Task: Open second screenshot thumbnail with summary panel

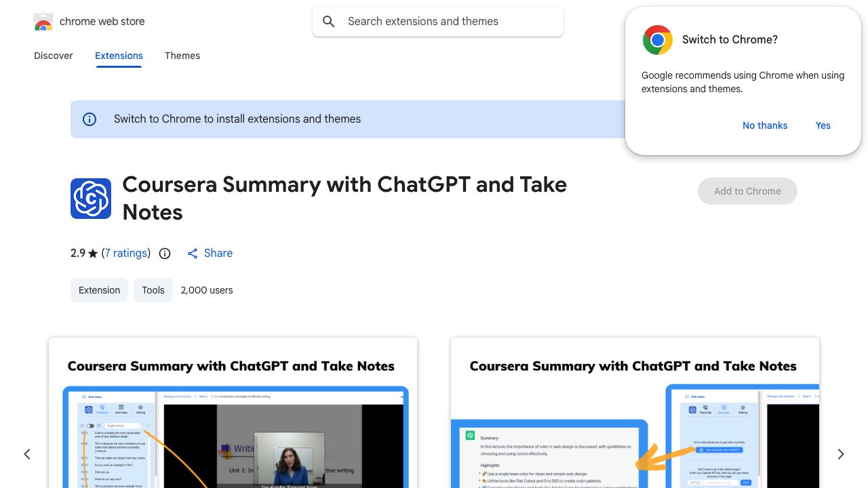Action: [x=635, y=413]
